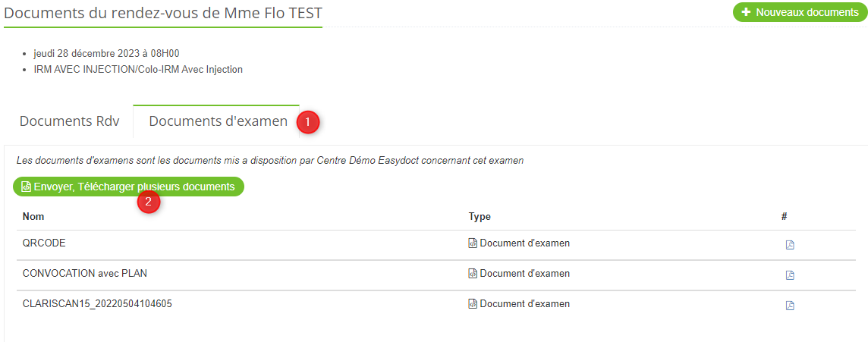
Task: Click the Nom column header
Action: 33,217
